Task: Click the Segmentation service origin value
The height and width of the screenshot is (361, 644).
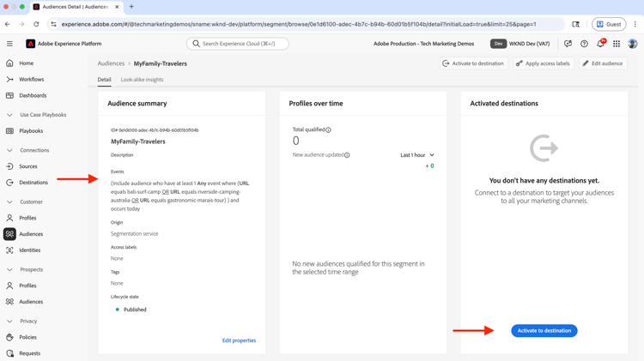Action: coord(134,234)
